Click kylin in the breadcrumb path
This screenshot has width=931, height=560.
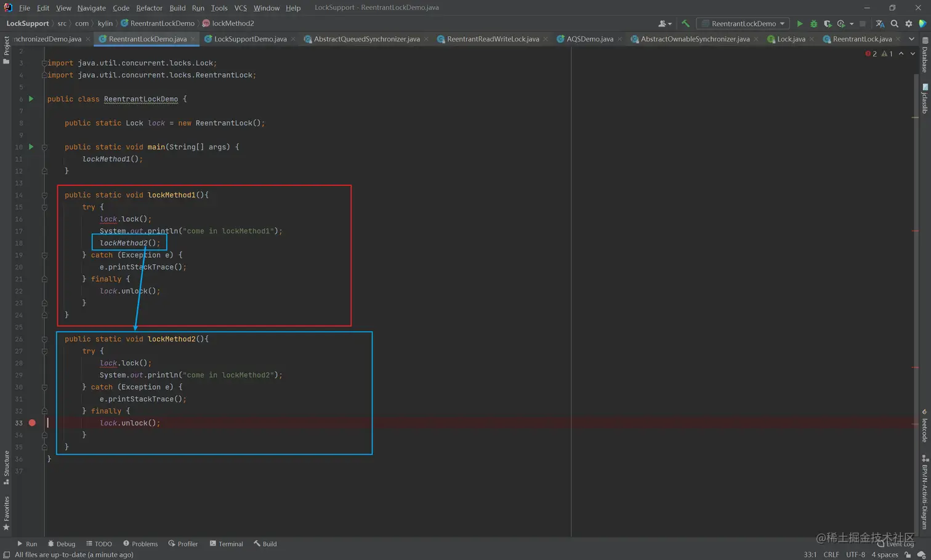click(105, 23)
